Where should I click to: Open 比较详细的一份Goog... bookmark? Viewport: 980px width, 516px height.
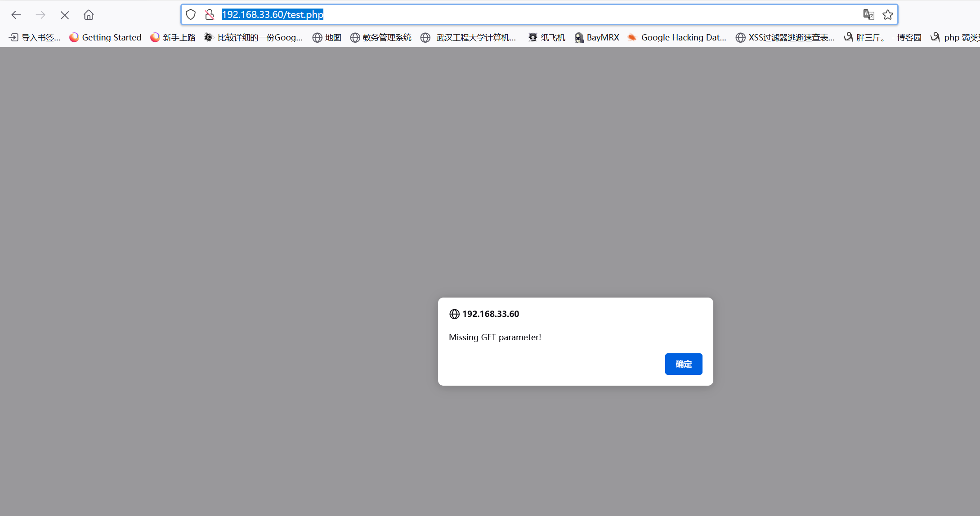point(253,37)
